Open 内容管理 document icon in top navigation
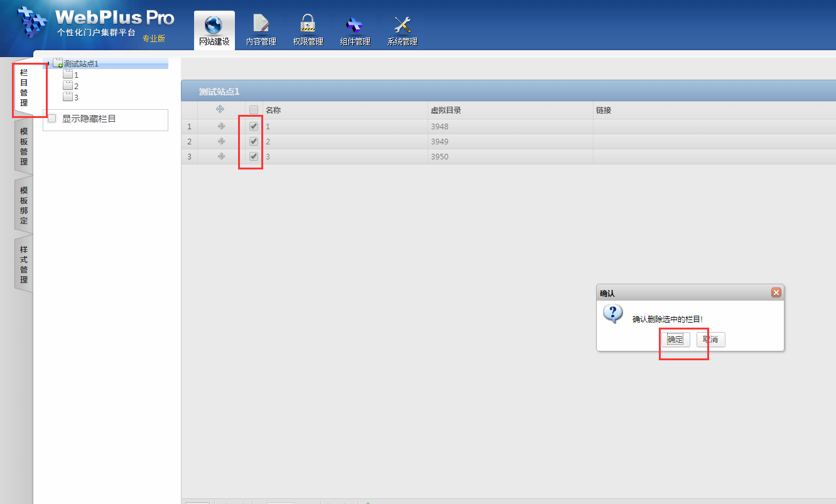The height and width of the screenshot is (504, 836). (x=261, y=24)
